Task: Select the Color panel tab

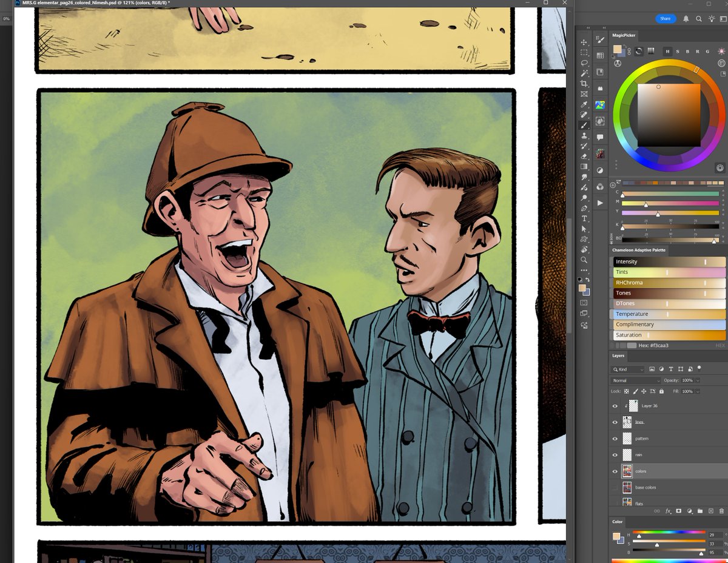Action: click(618, 522)
